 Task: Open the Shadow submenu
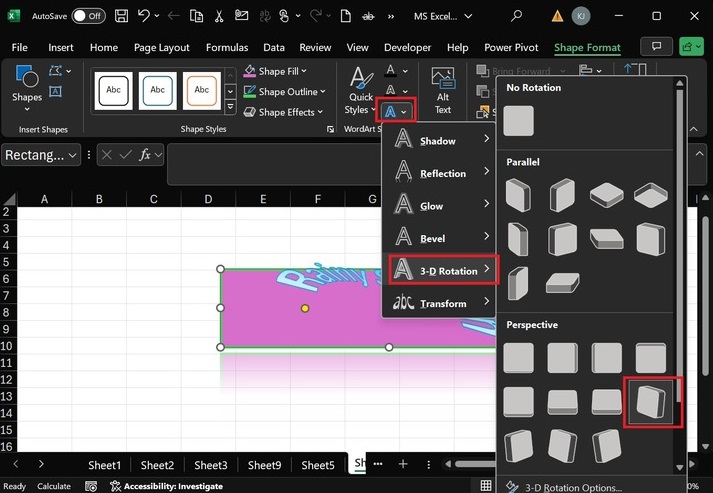(440, 141)
